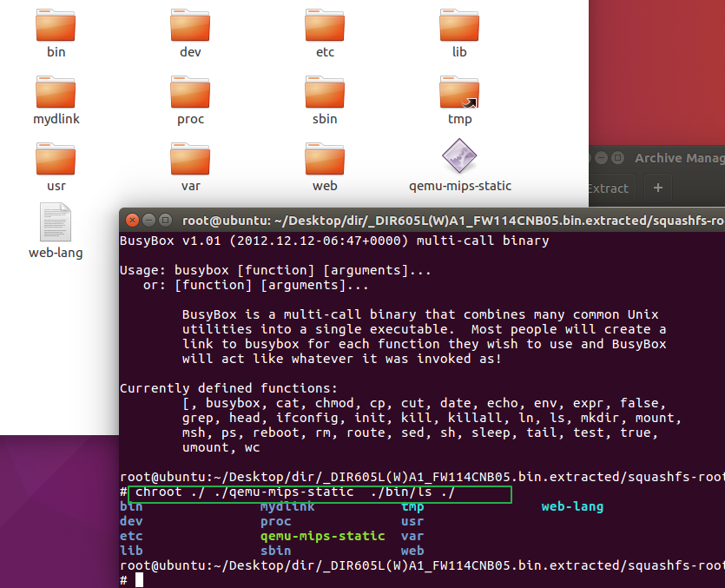Close the terminal window

[x=132, y=221]
